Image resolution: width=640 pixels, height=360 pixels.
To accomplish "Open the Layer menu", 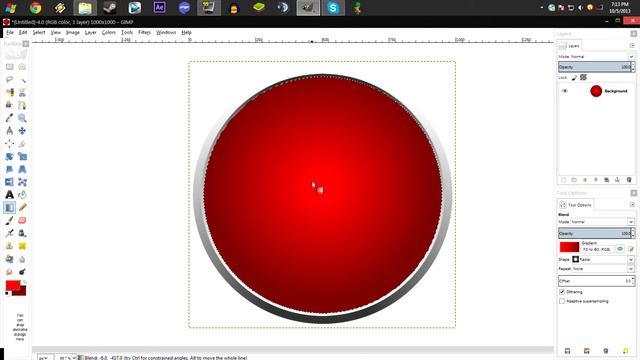I will 90,32.
